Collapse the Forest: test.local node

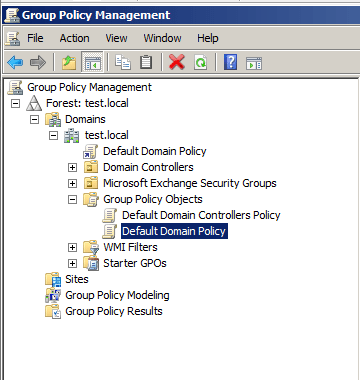point(15,103)
